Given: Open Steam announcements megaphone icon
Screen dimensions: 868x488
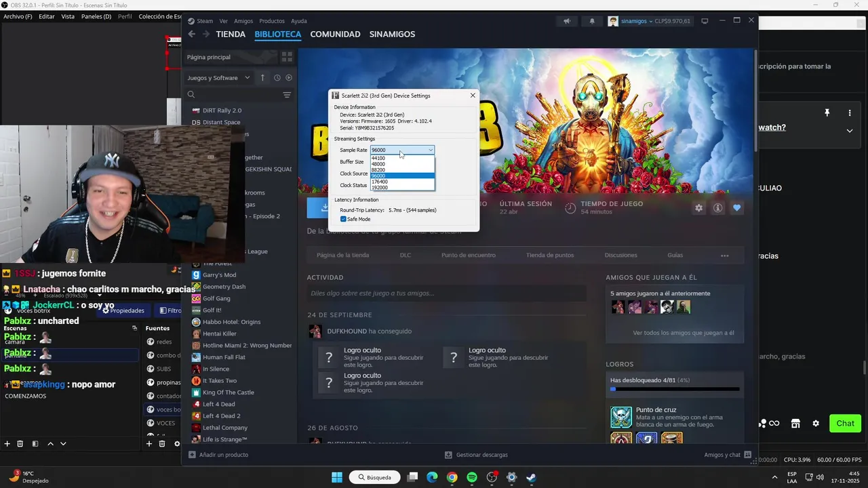Looking at the screenshot, I should point(567,21).
